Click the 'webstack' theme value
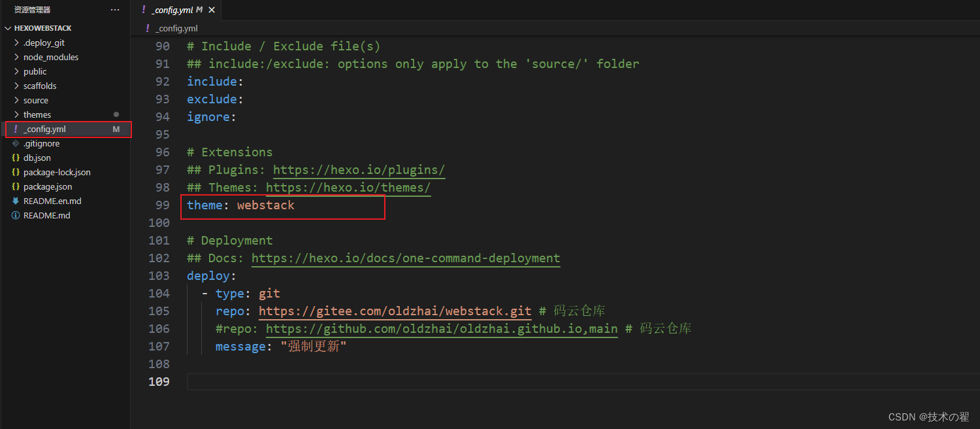Viewport: 980px width, 429px height. [x=266, y=205]
